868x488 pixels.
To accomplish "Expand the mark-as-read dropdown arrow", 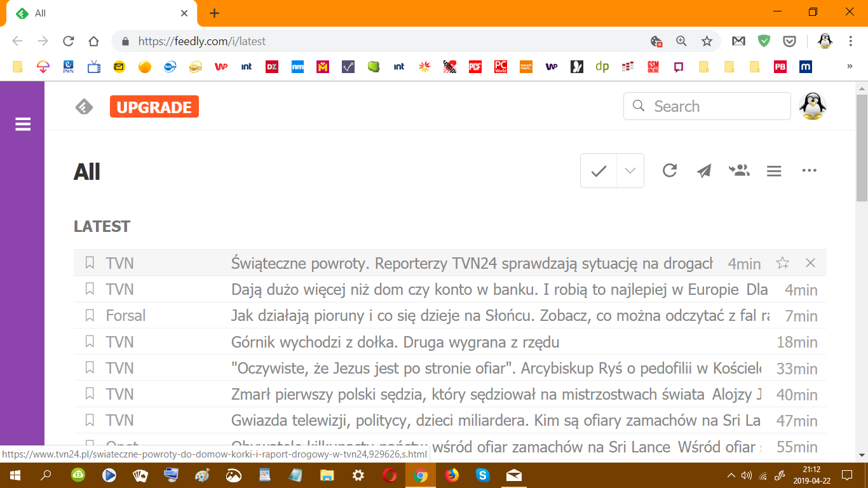I will click(630, 171).
